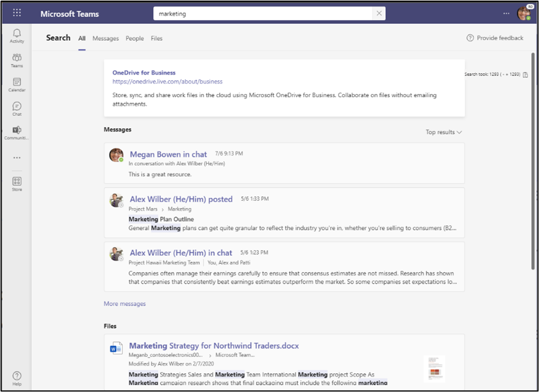Switch to the Files tab
The height and width of the screenshot is (392, 539).
point(156,38)
